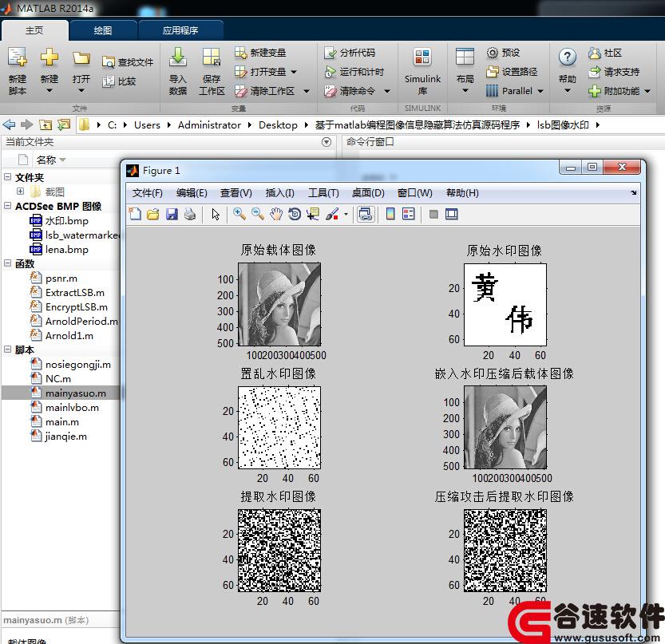Select the Edit Plot arrow tool
The image size is (665, 644).
pyautogui.click(x=216, y=214)
